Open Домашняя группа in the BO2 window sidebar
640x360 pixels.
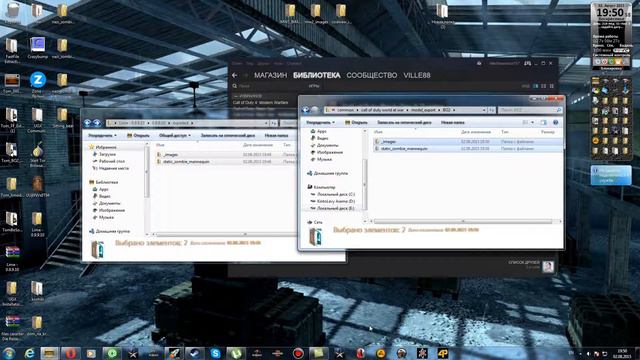pos(330,173)
